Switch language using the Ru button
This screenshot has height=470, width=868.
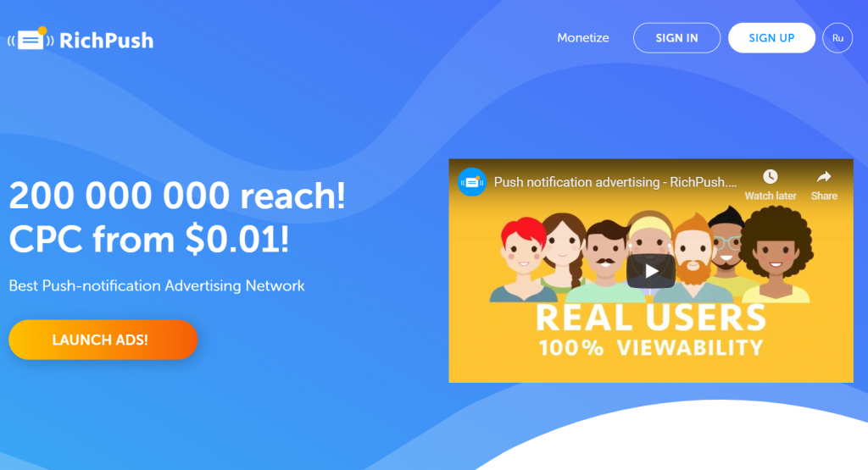(837, 37)
